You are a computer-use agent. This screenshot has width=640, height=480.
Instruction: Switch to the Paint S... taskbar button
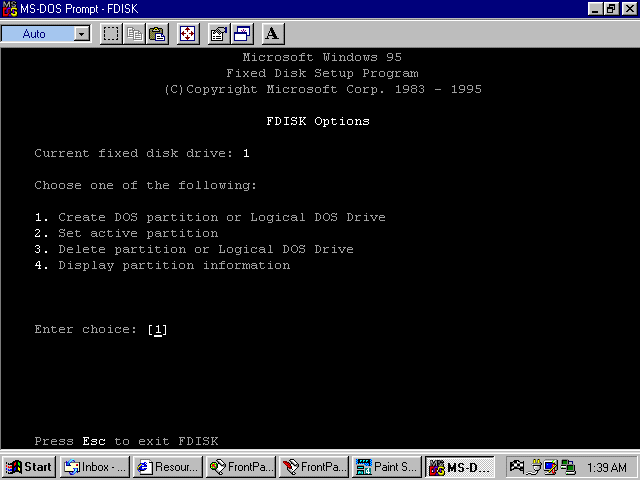[x=387, y=467]
